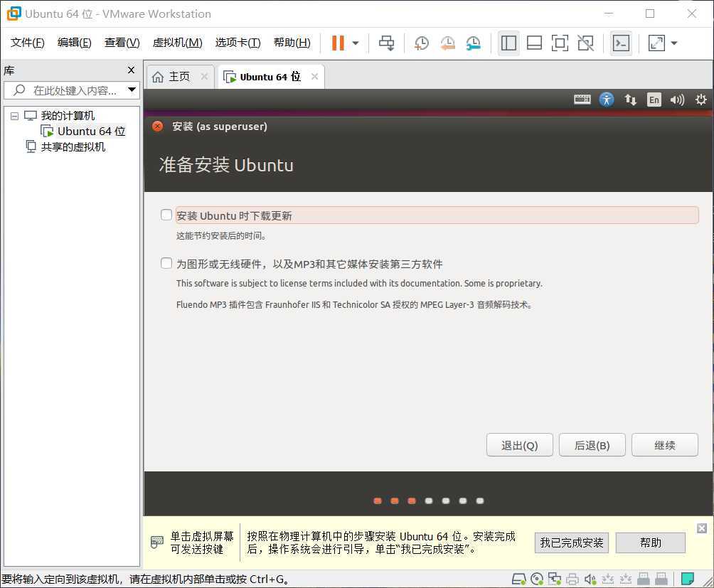
Task: Open the Ubuntu system gear menu
Action: [x=700, y=100]
